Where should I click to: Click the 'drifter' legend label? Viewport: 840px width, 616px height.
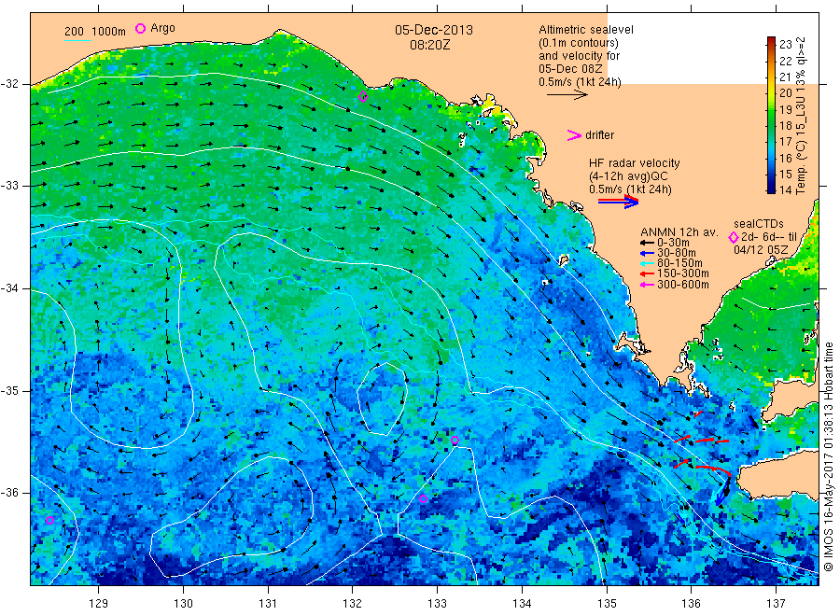599,135
